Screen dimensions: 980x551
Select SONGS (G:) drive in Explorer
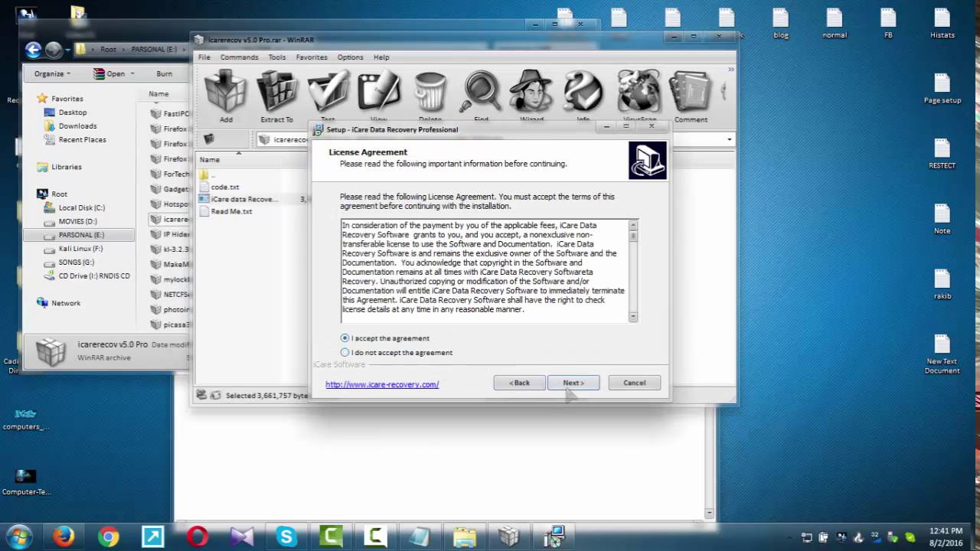click(76, 262)
